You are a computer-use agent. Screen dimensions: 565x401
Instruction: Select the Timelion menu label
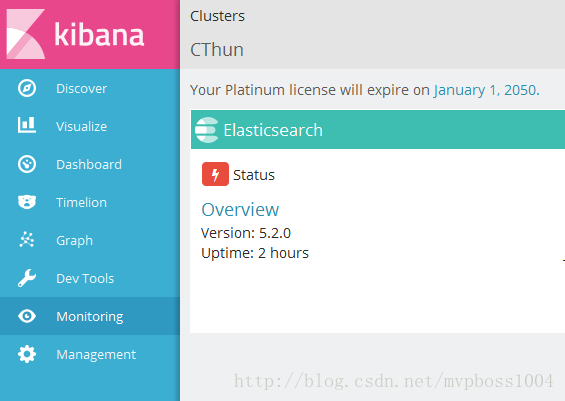pos(81,202)
